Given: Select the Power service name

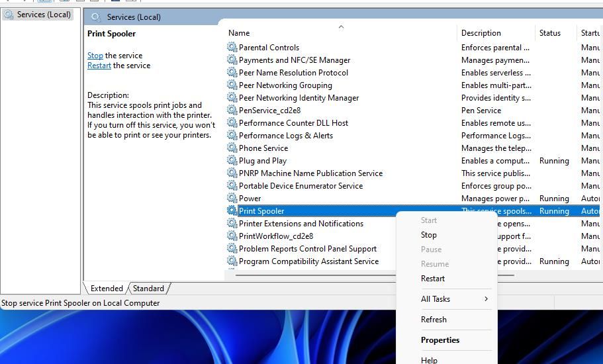Looking at the screenshot, I should (x=250, y=199).
